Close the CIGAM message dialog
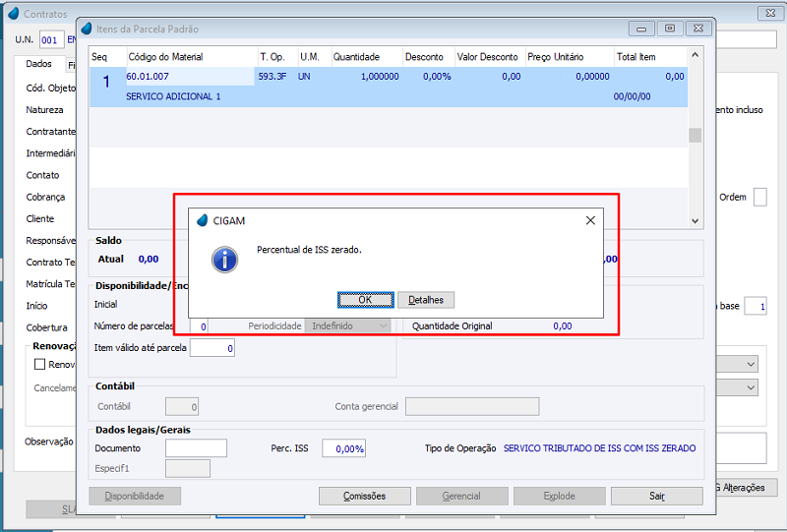The height and width of the screenshot is (532, 787). [590, 220]
